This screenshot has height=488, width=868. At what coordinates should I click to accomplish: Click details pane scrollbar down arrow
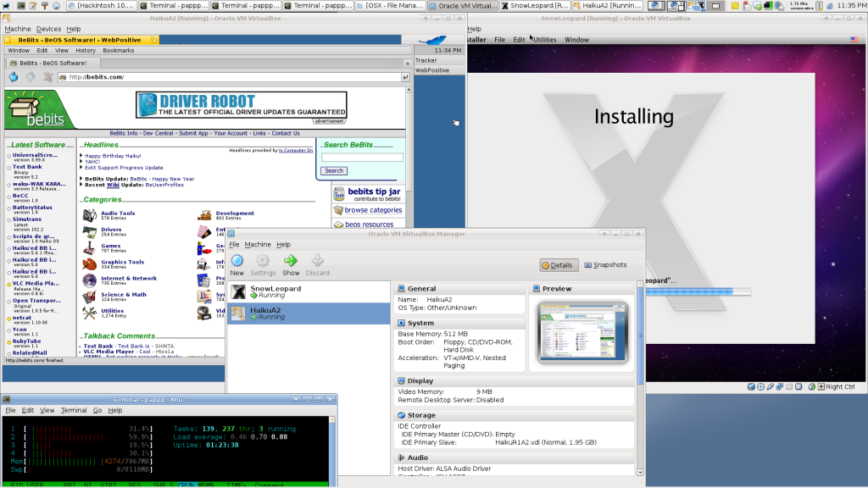tap(640, 472)
